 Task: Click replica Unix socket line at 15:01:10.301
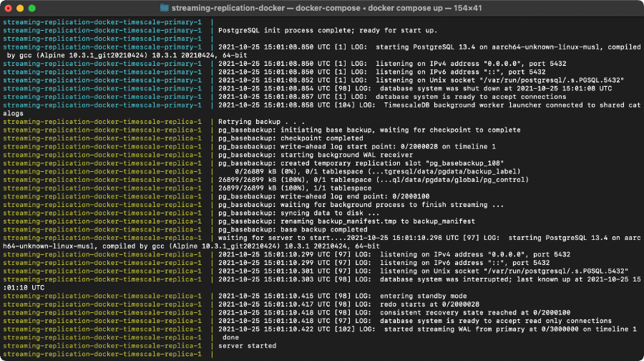[x=423, y=271]
